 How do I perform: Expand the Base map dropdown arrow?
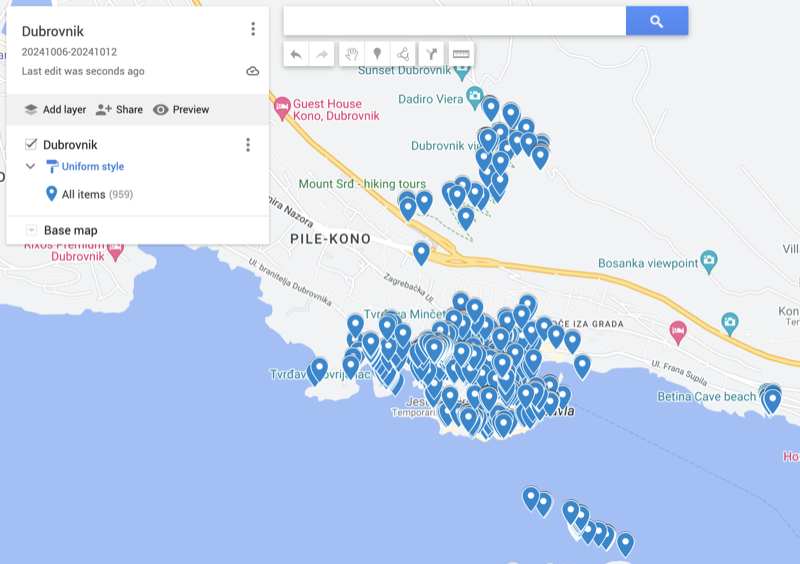pos(31,230)
